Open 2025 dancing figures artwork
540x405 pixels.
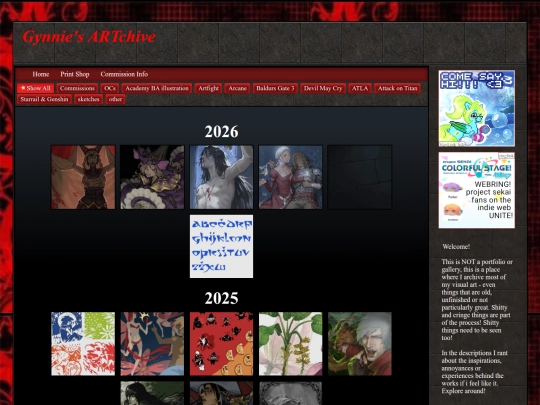pos(152,344)
